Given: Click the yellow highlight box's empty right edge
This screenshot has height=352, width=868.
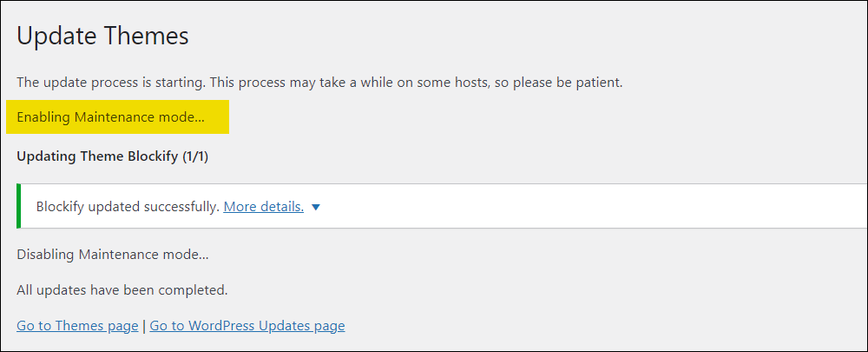Looking at the screenshot, I should pyautogui.click(x=218, y=117).
